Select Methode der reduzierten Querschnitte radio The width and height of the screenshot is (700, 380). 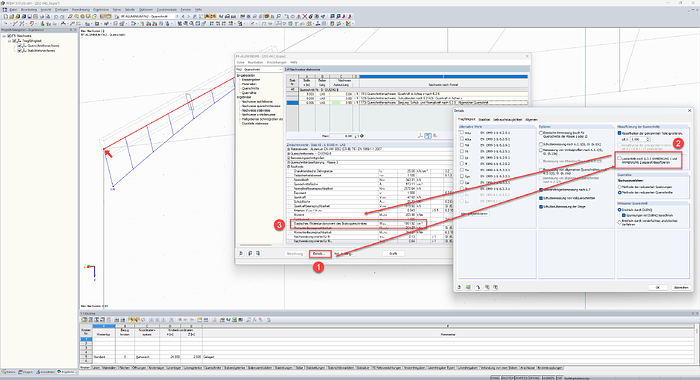click(x=620, y=192)
